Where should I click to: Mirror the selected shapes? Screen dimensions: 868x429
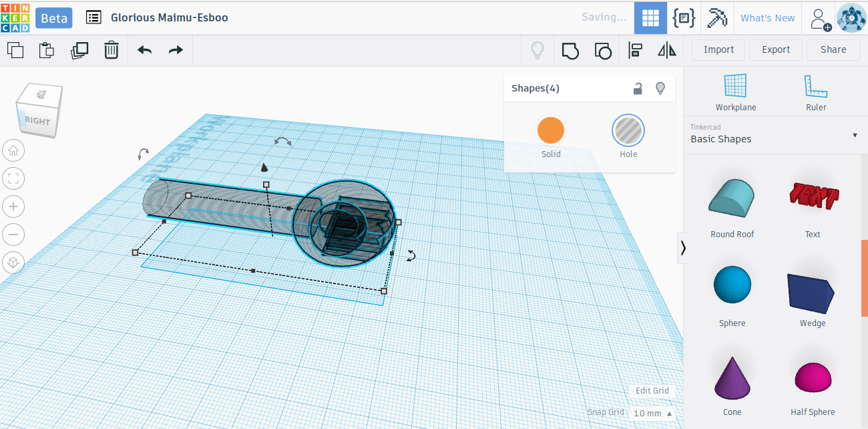(x=667, y=50)
